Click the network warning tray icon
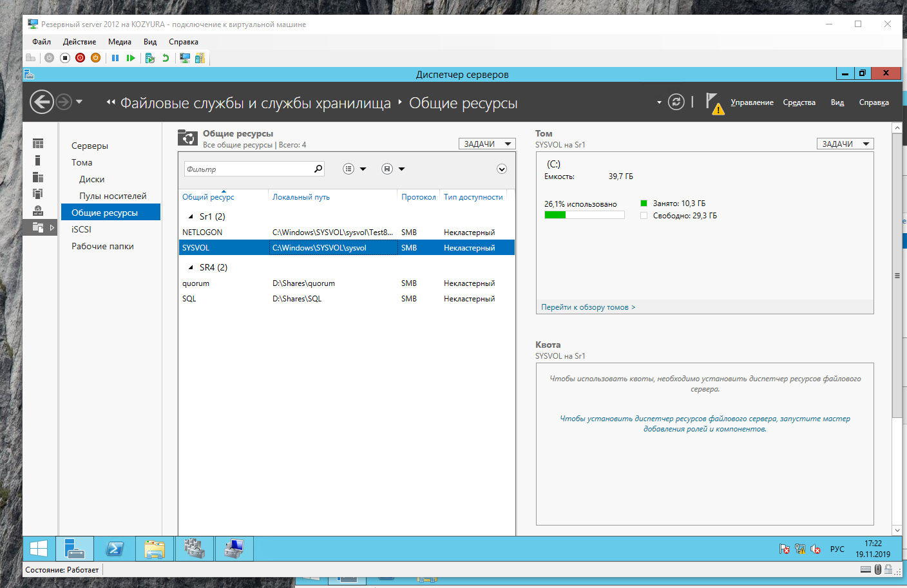The width and height of the screenshot is (907, 588). pyautogui.click(x=800, y=549)
